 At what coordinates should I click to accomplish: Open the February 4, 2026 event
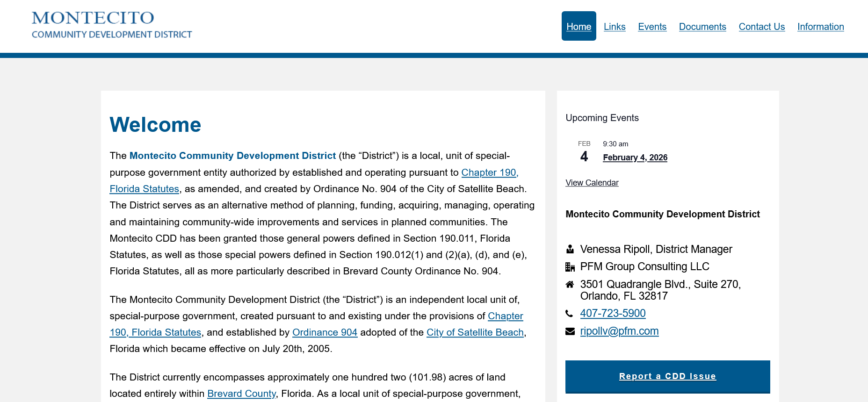635,158
